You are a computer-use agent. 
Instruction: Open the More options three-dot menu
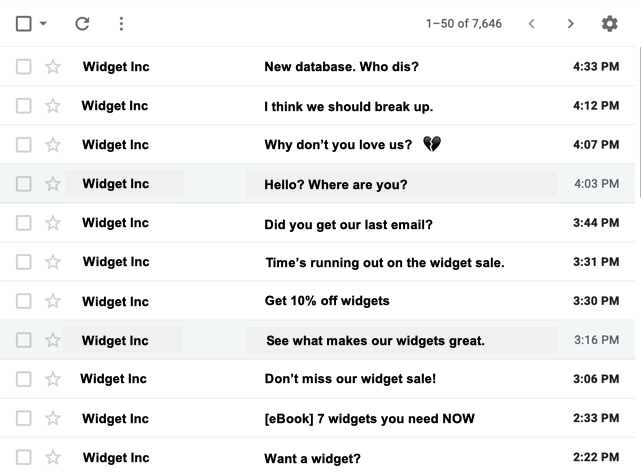(121, 23)
